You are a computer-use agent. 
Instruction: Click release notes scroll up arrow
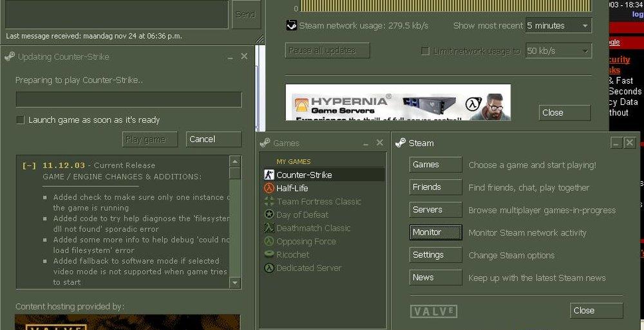click(x=234, y=161)
